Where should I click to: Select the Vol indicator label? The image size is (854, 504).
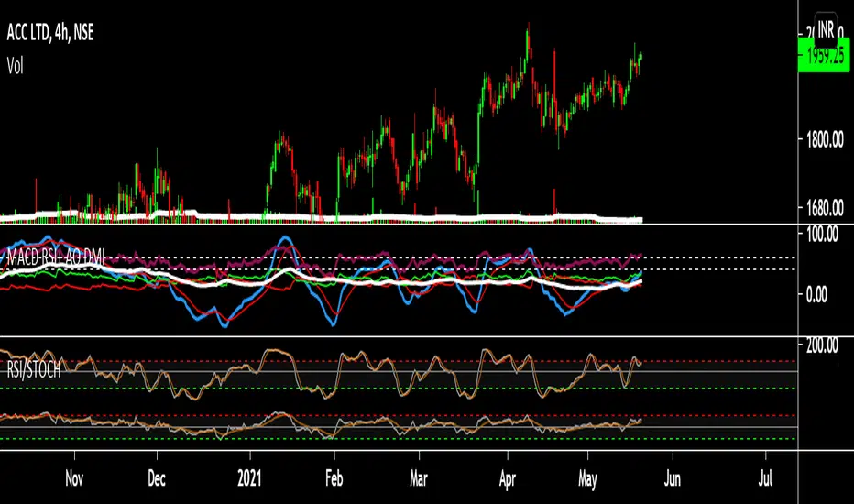(16, 65)
